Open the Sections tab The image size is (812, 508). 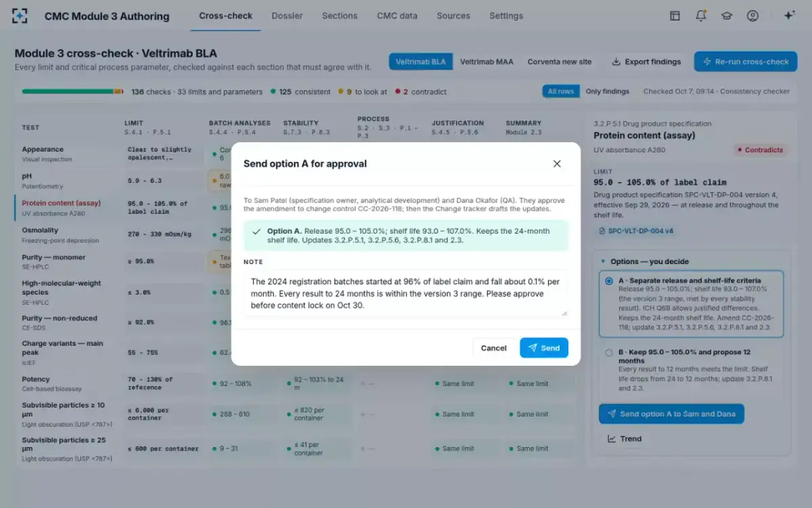tap(340, 16)
